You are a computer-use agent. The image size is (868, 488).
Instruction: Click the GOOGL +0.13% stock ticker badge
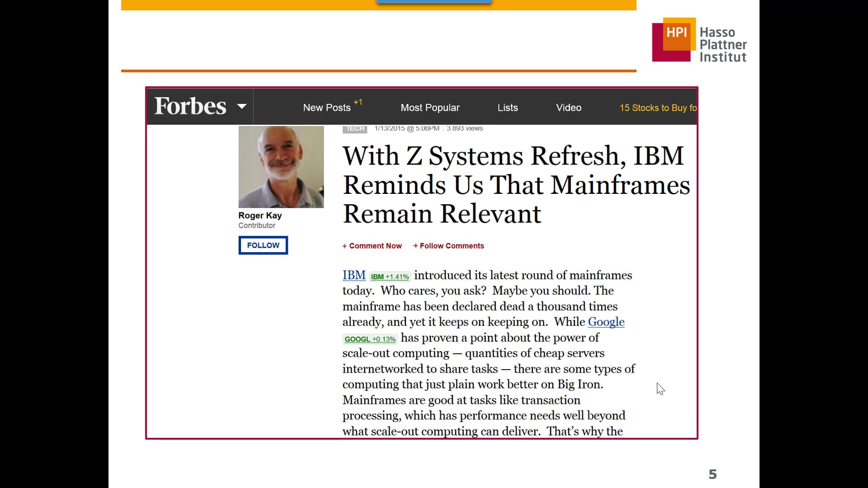coord(370,339)
